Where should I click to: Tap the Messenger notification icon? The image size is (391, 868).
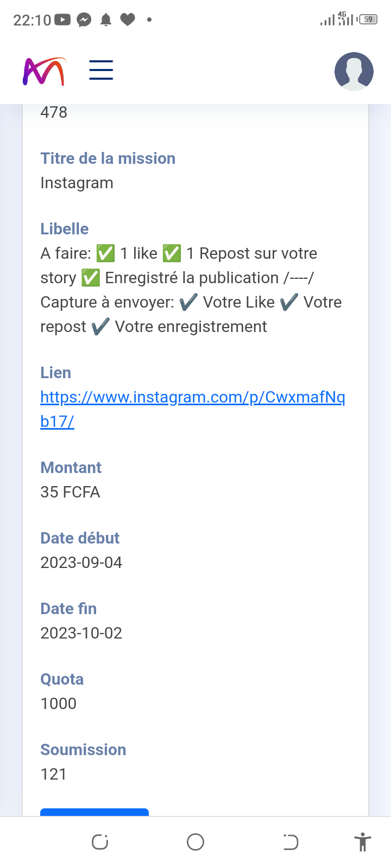84,20
